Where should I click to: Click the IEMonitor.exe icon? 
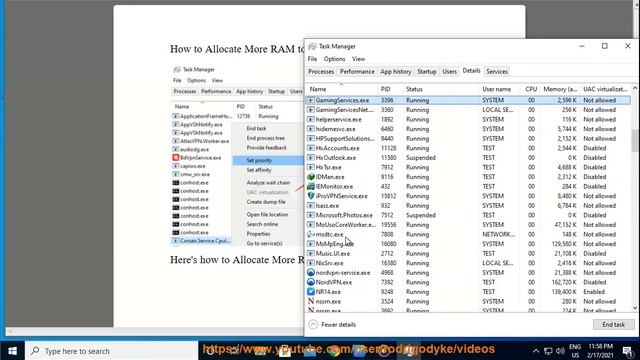(311, 186)
